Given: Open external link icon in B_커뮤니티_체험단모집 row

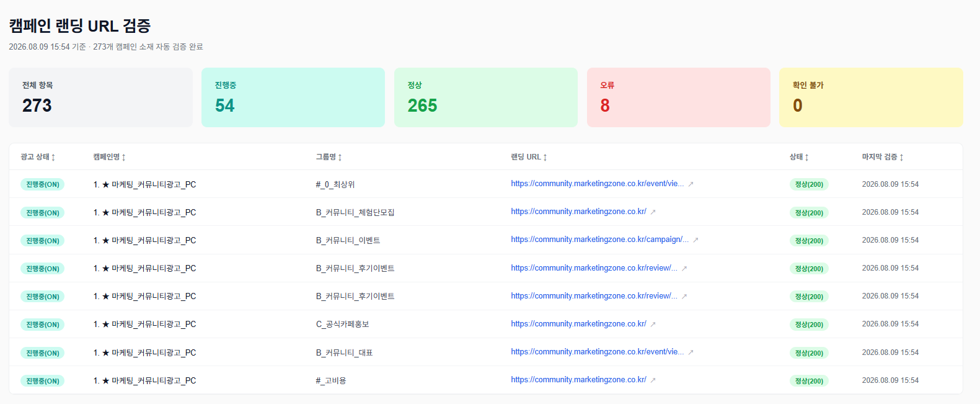Looking at the screenshot, I should tap(653, 212).
